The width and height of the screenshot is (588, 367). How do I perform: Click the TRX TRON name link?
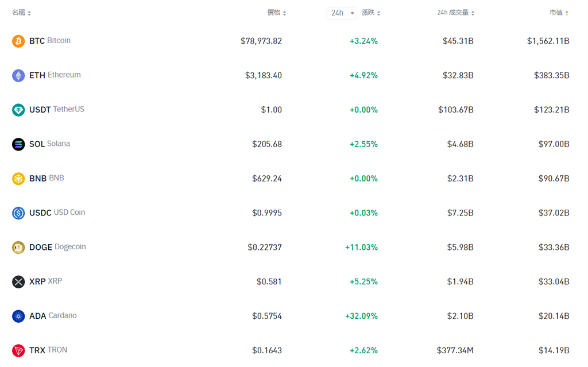[x=48, y=350]
